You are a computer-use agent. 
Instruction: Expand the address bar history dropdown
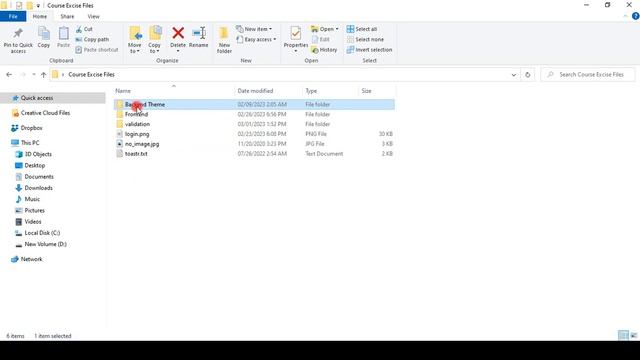point(513,75)
